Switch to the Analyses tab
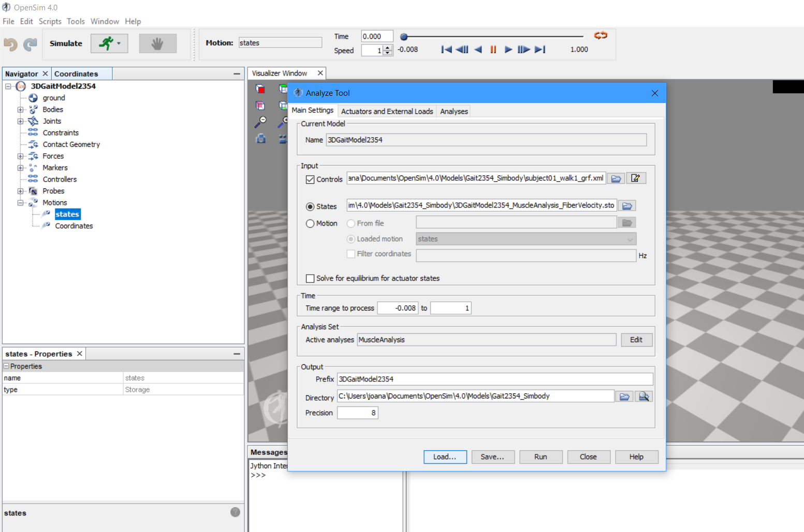The height and width of the screenshot is (532, 804). pos(454,111)
